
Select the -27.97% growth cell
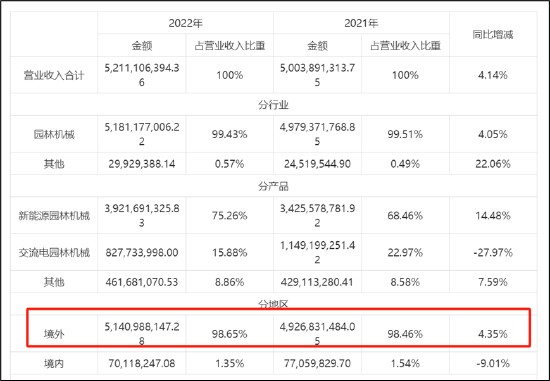[x=493, y=253]
